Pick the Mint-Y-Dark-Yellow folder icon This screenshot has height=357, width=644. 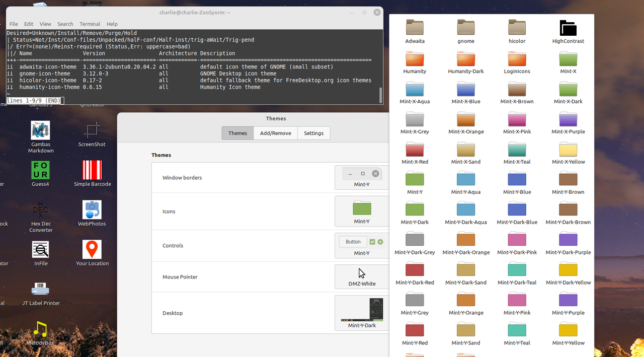click(x=568, y=274)
